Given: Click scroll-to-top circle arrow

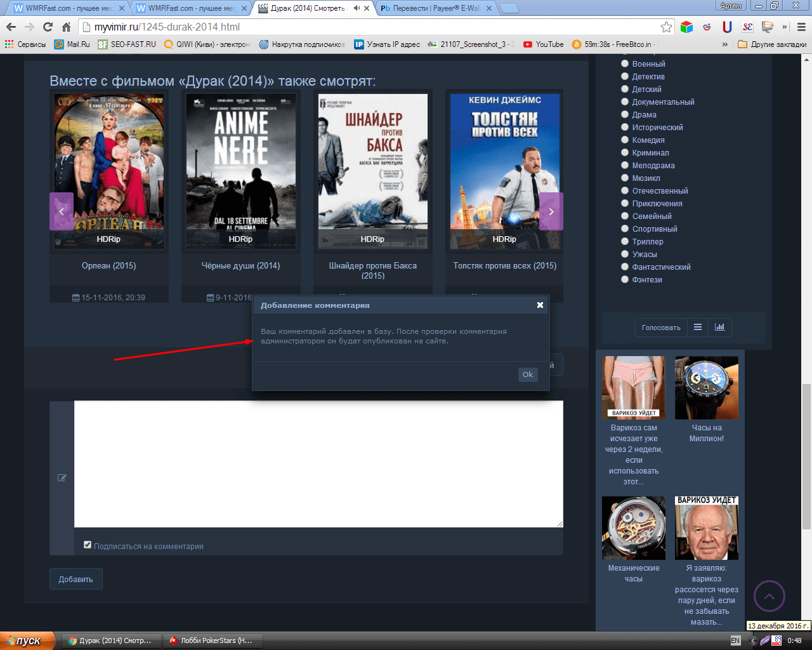Looking at the screenshot, I should 769,596.
